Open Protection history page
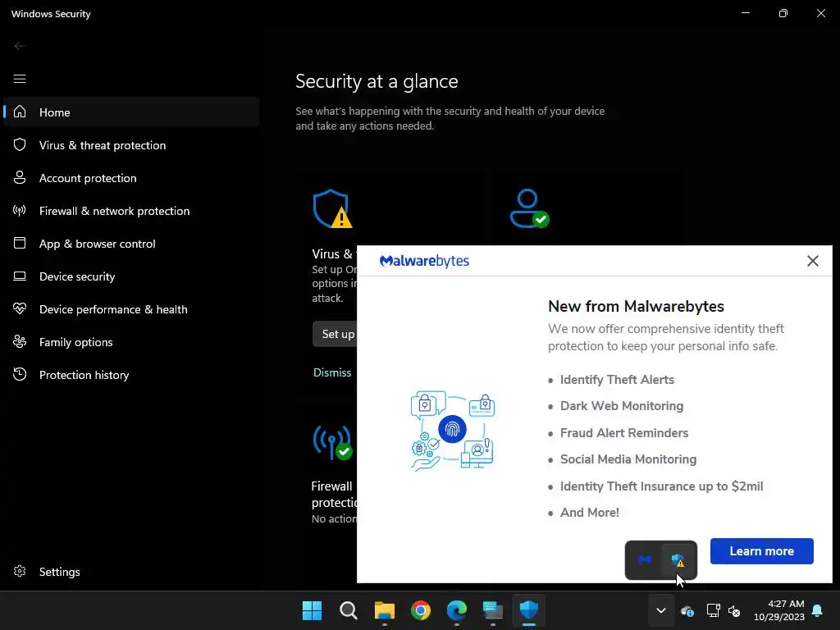 [x=131, y=374]
